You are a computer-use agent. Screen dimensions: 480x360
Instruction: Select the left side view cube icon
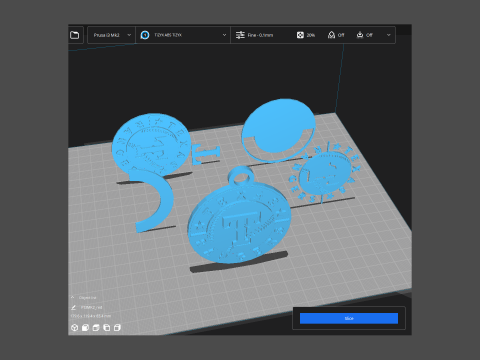click(x=107, y=328)
